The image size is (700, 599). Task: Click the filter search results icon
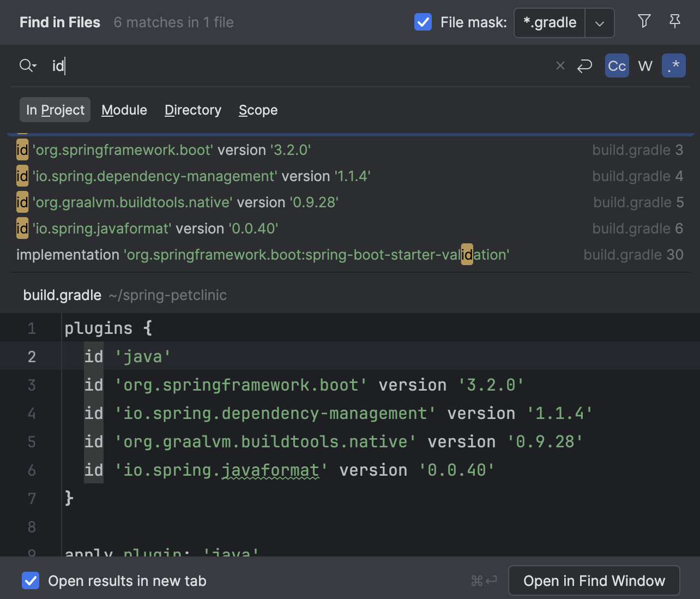(644, 22)
